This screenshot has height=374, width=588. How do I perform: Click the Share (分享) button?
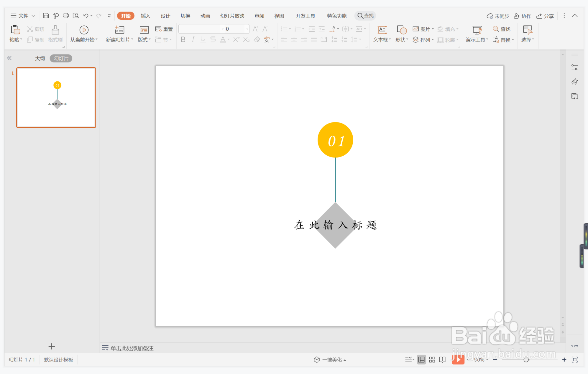click(545, 16)
